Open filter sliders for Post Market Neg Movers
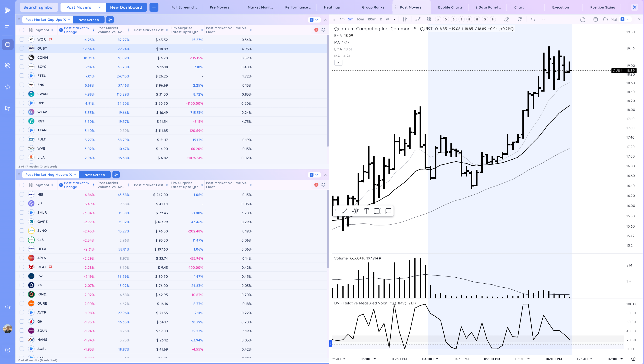The height and width of the screenshot is (364, 644). click(116, 175)
